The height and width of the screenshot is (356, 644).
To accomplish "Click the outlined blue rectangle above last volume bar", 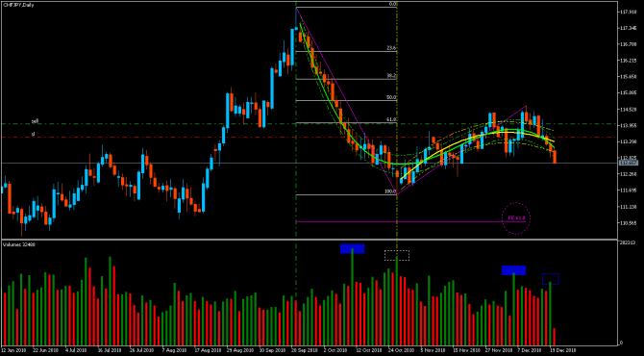I will (551, 279).
